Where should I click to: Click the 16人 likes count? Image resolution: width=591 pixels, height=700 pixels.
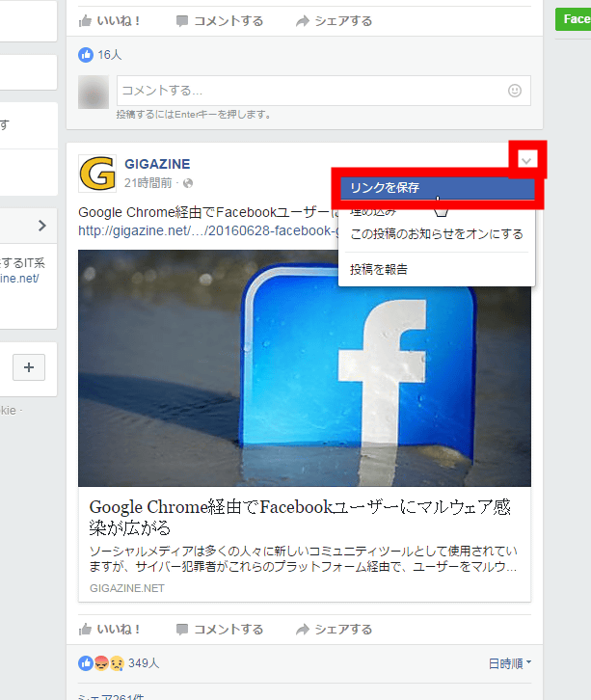pos(109,55)
